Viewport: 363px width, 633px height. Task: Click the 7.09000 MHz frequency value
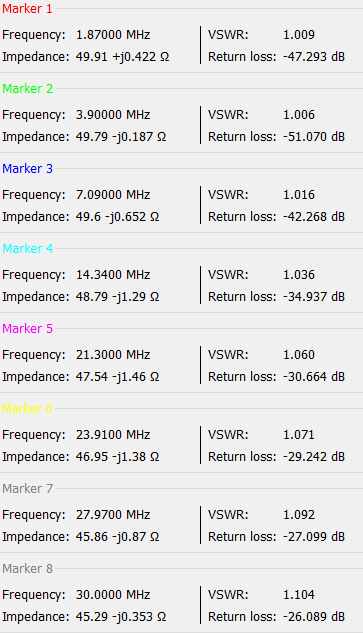(x=113, y=195)
